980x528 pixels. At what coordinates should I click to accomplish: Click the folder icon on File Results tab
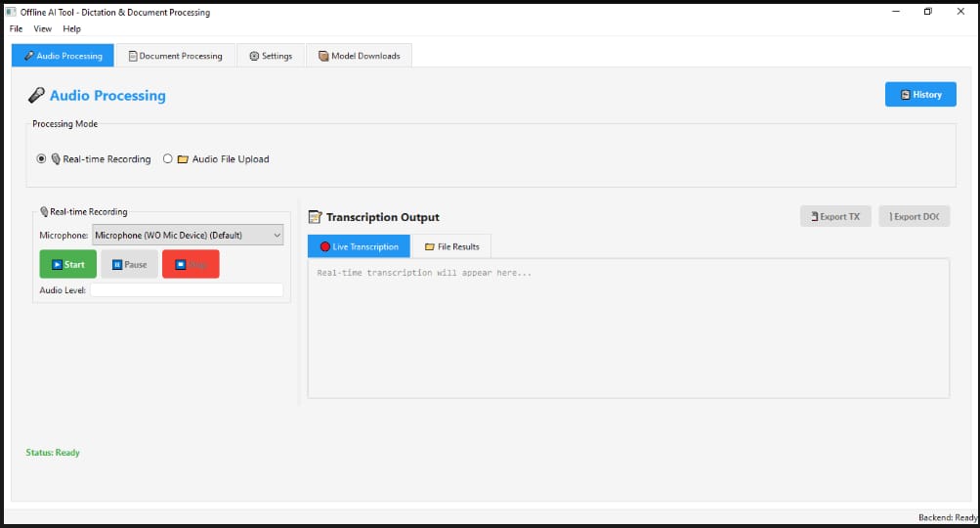point(429,247)
